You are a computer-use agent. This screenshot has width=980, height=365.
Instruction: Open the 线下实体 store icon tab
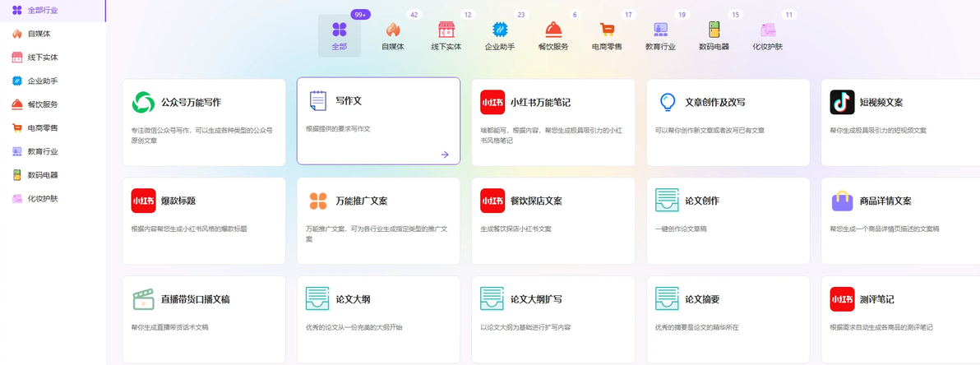tap(446, 29)
